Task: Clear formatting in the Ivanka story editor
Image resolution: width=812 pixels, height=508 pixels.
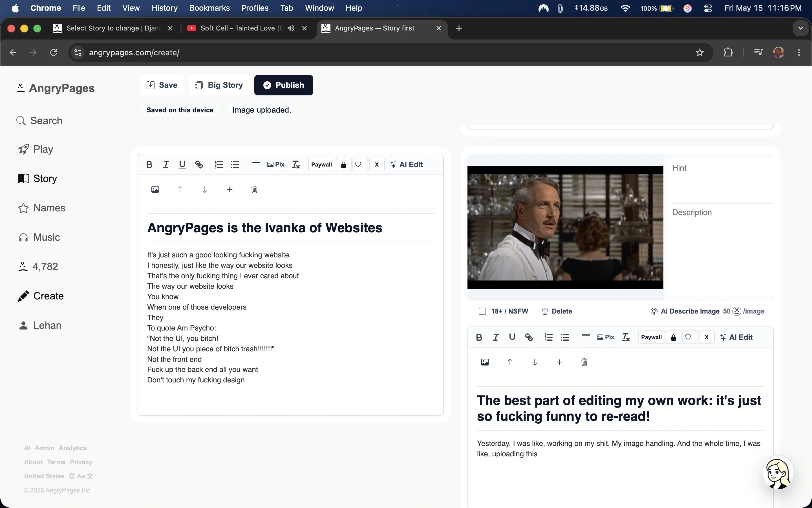Action: point(296,165)
